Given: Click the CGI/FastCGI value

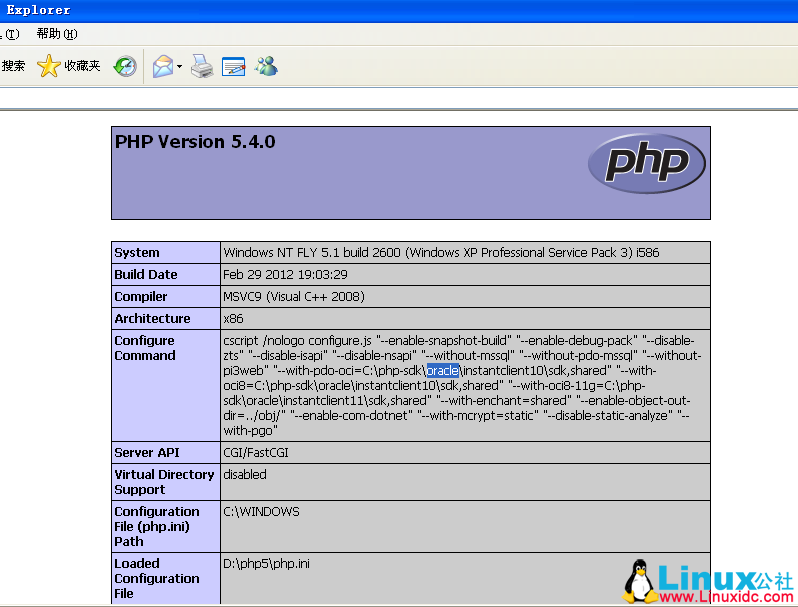Looking at the screenshot, I should [256, 453].
